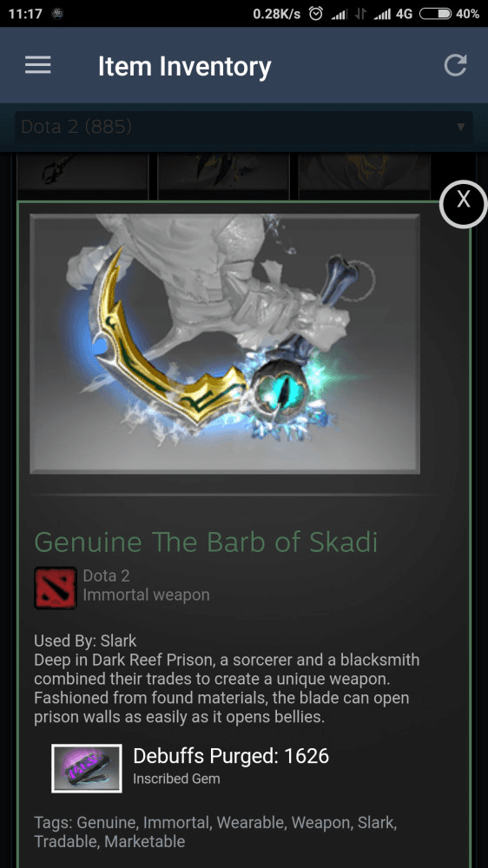The height and width of the screenshot is (868, 488).
Task: Close the item details with X
Action: tap(463, 204)
